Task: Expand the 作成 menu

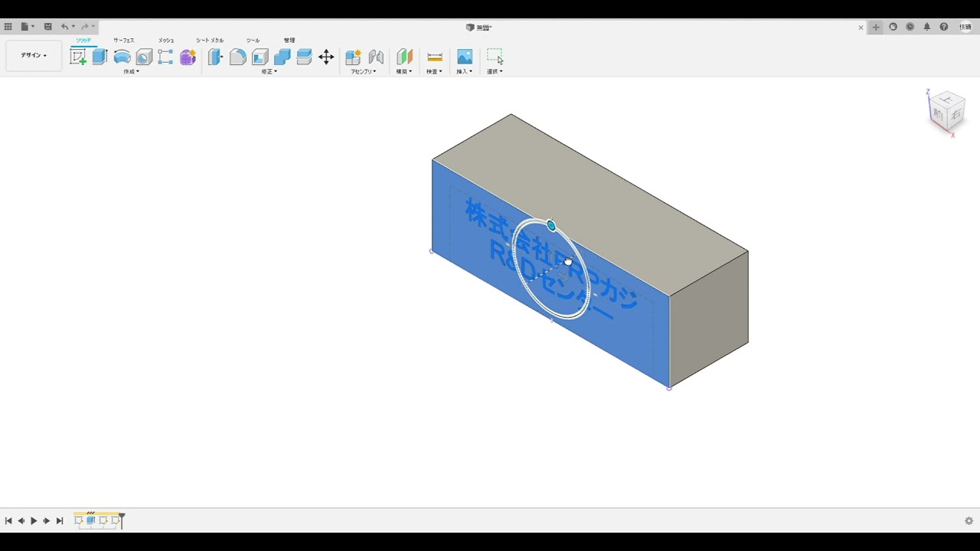Action: (x=131, y=71)
